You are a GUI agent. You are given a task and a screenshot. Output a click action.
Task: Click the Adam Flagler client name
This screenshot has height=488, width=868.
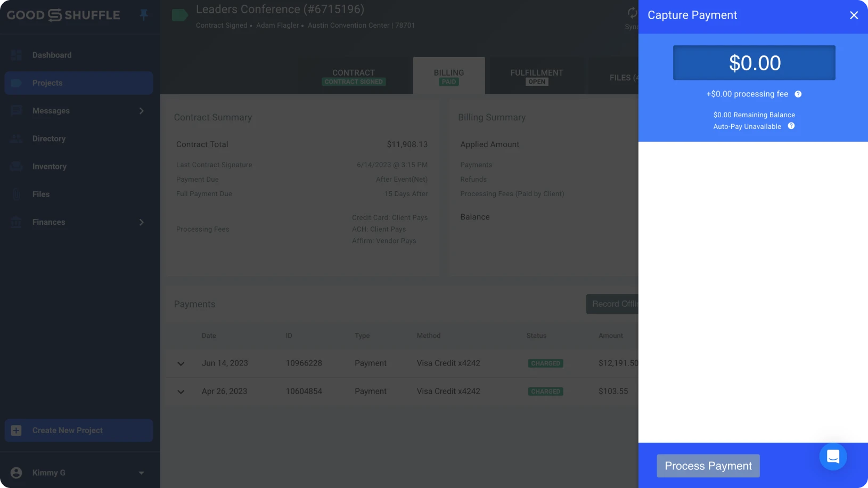click(277, 26)
